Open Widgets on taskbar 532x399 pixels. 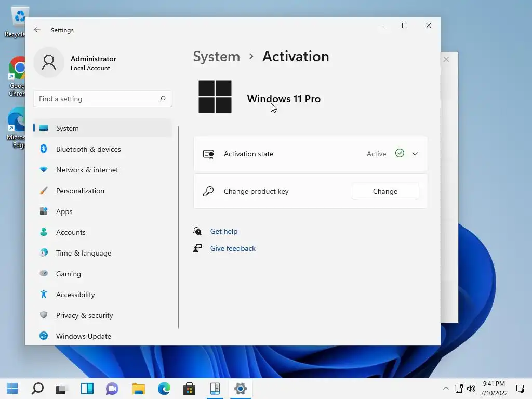[x=87, y=389]
